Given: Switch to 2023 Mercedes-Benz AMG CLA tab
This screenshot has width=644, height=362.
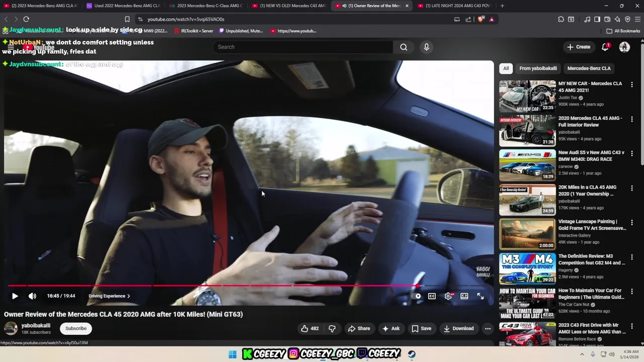Looking at the screenshot, I should coord(40,6).
